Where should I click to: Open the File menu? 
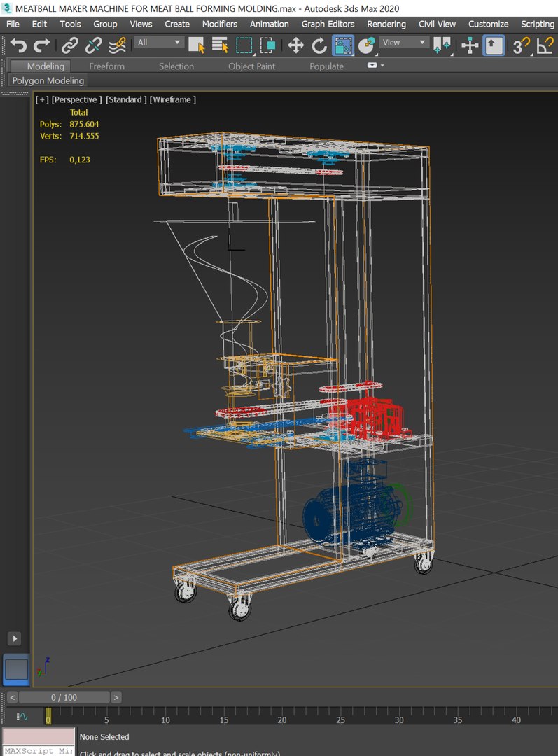click(x=13, y=24)
